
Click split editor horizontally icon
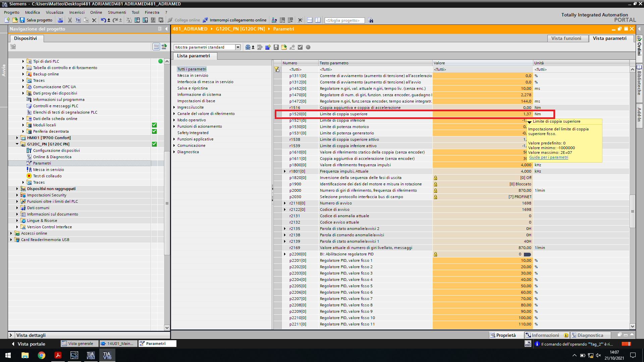pos(310,20)
